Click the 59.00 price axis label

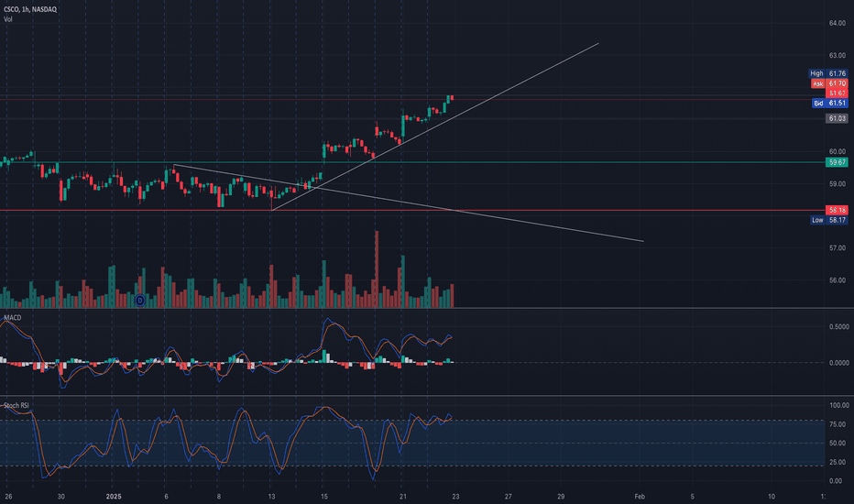click(838, 184)
